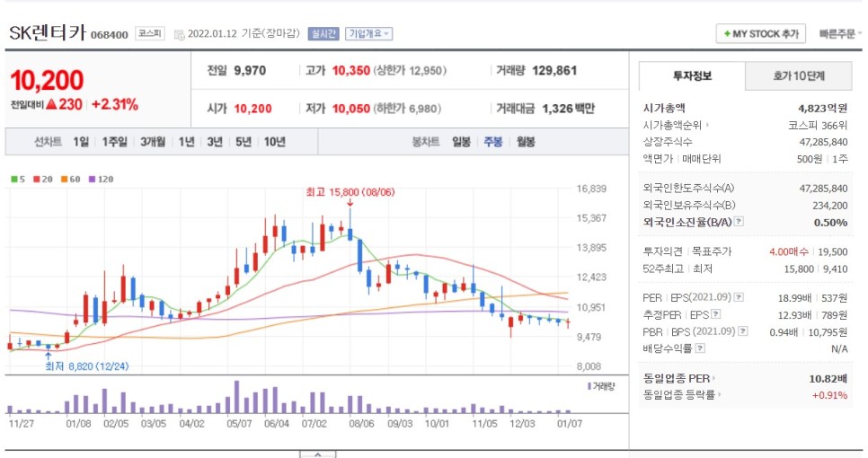Screen dimensions: 868x458
Task: Click the stock code 068400
Action: (x=109, y=35)
